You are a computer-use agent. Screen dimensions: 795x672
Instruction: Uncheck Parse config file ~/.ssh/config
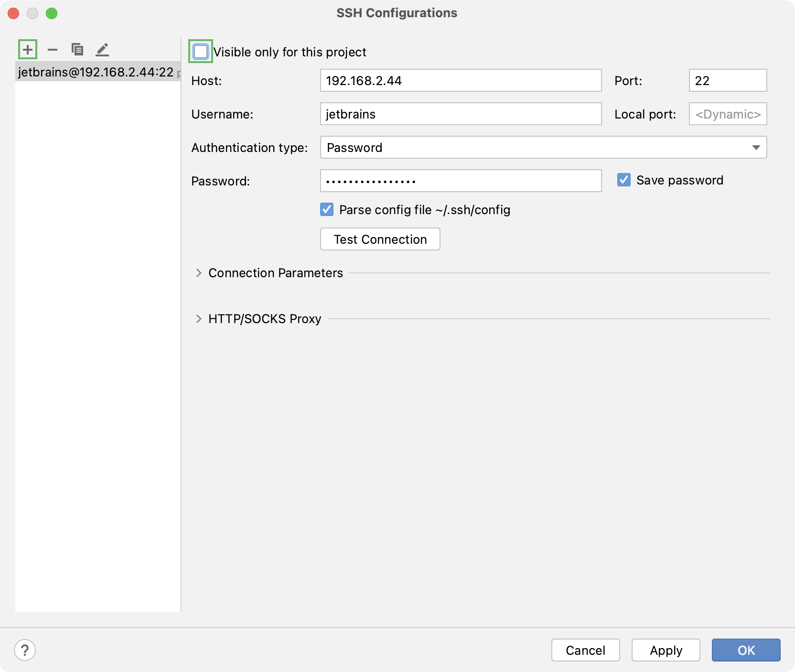click(x=327, y=209)
